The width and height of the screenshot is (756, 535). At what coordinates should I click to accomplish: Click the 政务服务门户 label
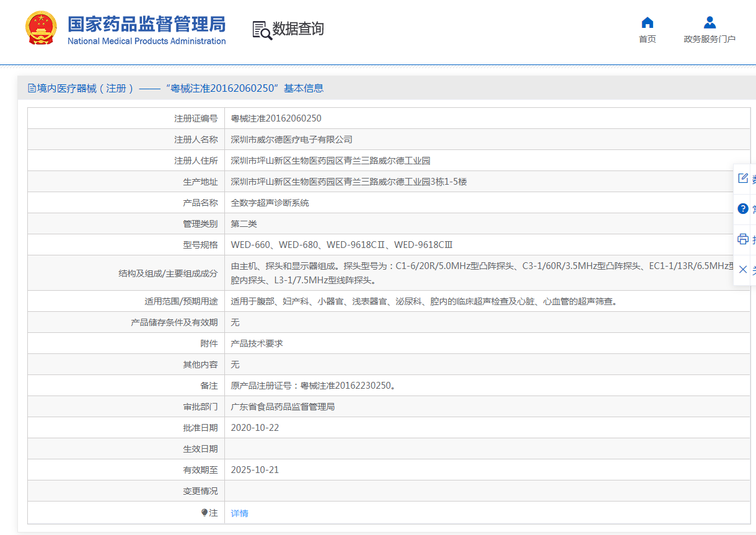pos(710,39)
